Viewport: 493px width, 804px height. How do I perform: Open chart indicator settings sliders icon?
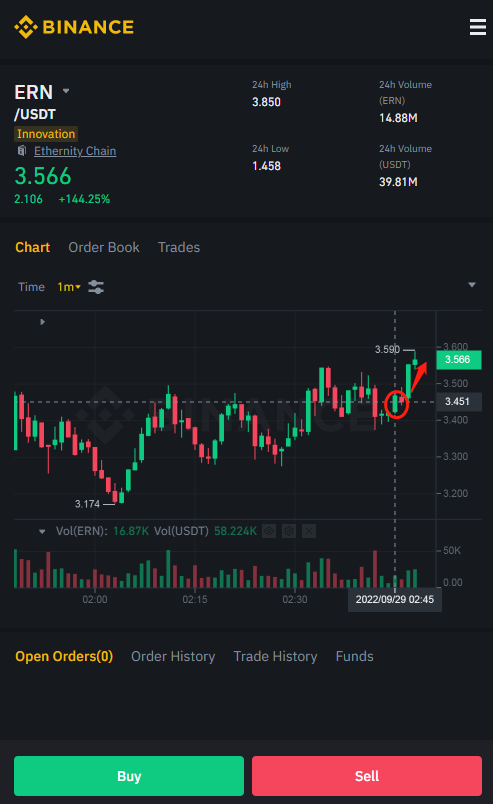pyautogui.click(x=96, y=287)
